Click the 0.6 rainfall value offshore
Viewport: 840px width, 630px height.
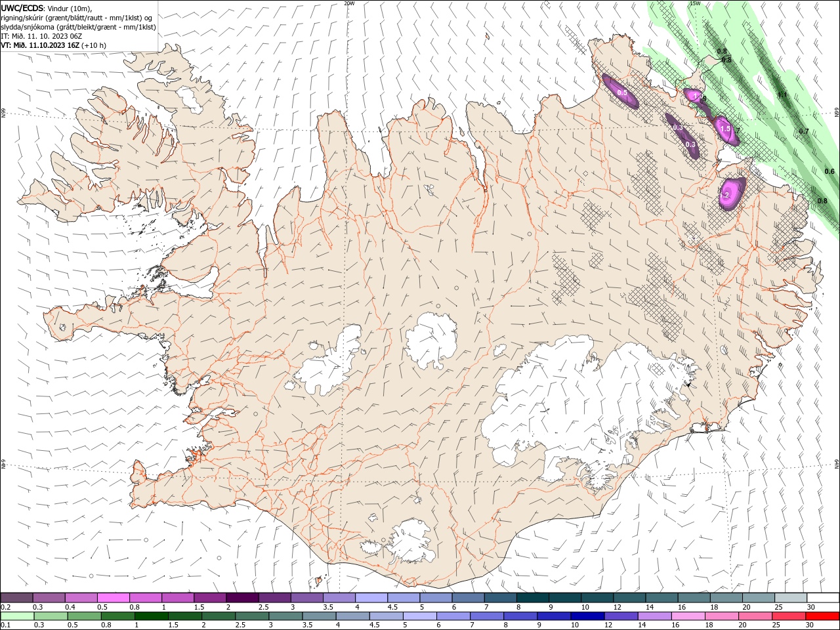[x=829, y=171]
